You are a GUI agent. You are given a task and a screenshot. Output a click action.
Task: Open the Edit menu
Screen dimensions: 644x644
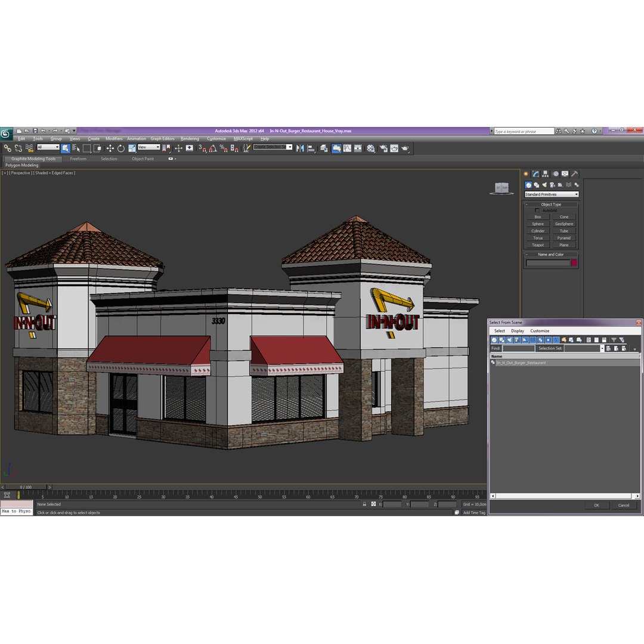pos(21,139)
